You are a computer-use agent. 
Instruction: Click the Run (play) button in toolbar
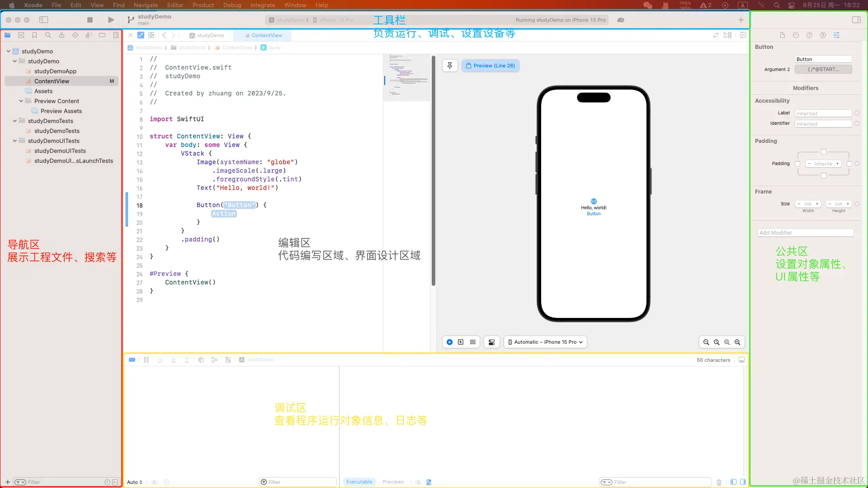[111, 20]
